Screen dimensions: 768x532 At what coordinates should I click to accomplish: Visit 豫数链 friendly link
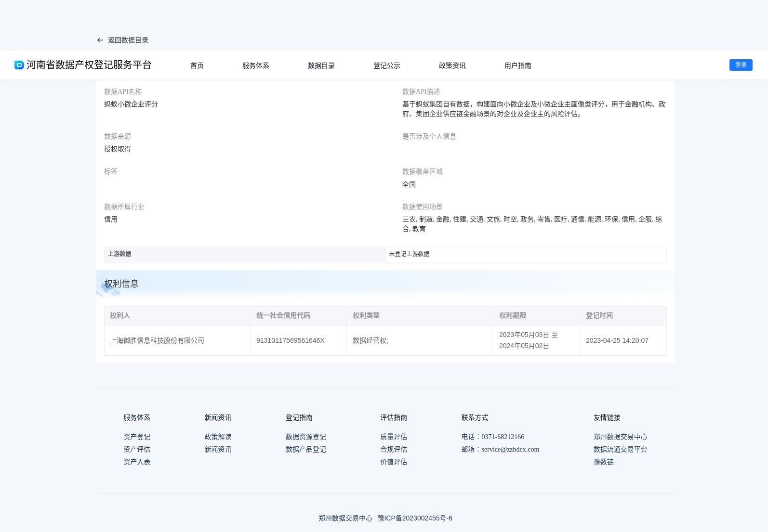(x=604, y=462)
